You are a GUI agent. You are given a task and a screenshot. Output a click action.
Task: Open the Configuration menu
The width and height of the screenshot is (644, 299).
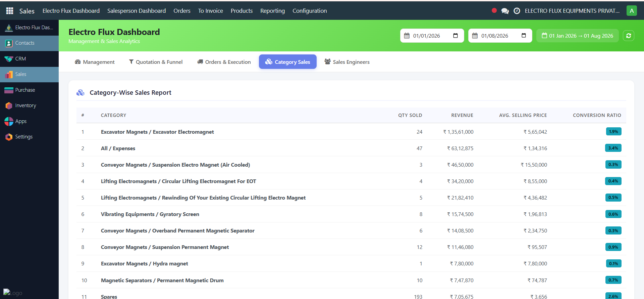tap(310, 11)
